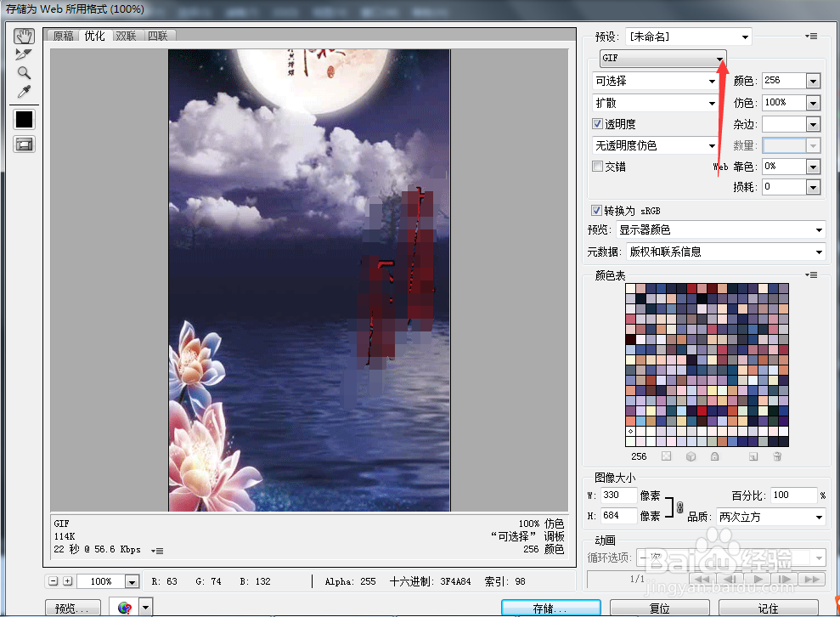The height and width of the screenshot is (617, 840).
Task: Enable the 交错 interlaced checkbox
Action: pyautogui.click(x=597, y=167)
